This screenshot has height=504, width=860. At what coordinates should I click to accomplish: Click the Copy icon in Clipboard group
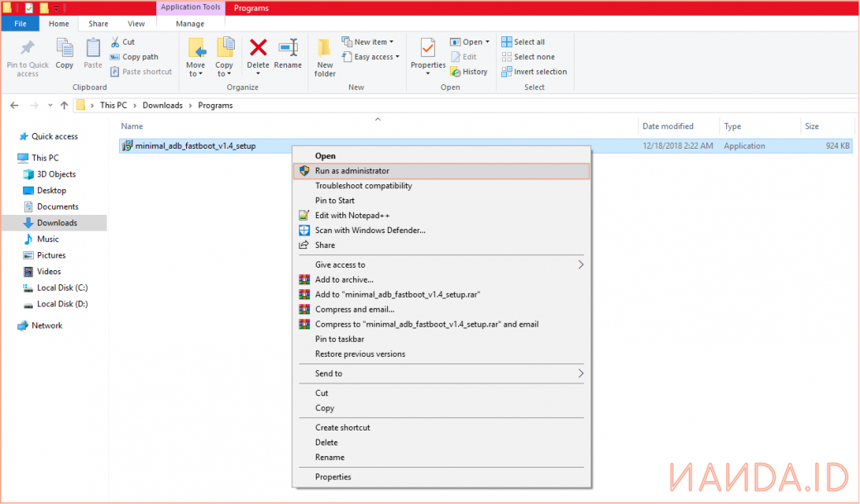(x=64, y=49)
